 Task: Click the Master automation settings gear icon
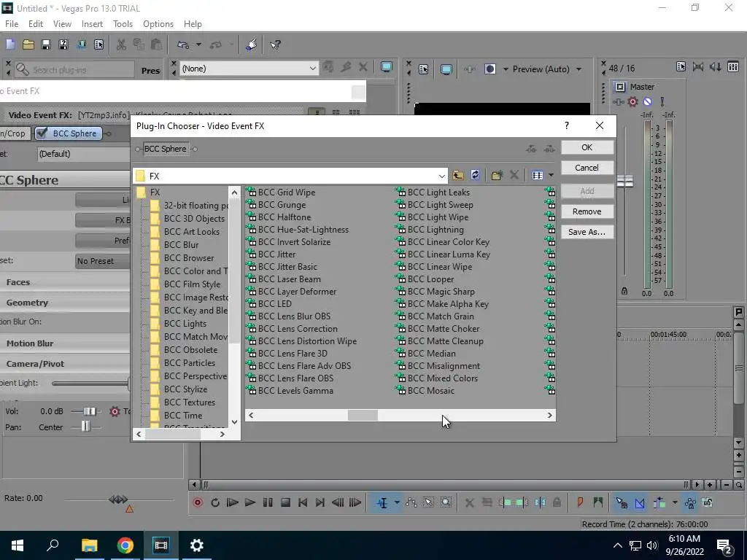(632, 102)
